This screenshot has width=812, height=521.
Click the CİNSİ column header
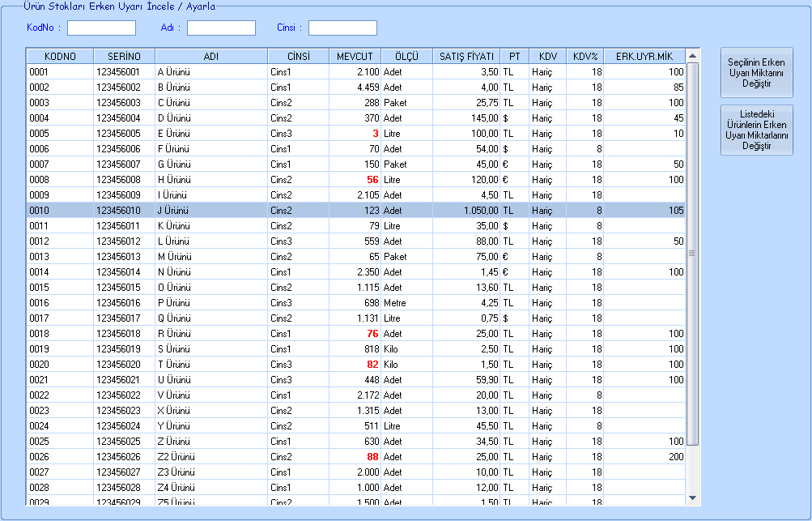[298, 57]
